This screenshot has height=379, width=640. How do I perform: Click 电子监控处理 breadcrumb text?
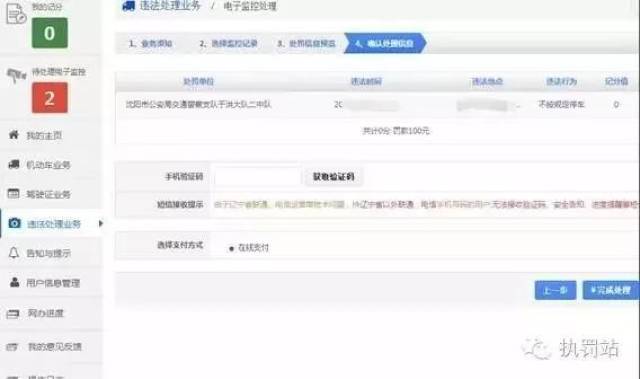tap(250, 6)
